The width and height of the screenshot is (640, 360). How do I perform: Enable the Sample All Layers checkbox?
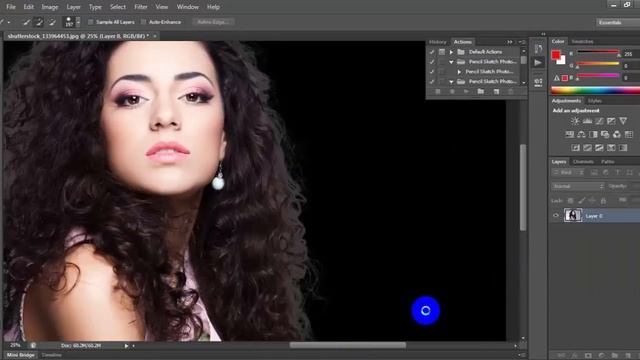pos(91,22)
